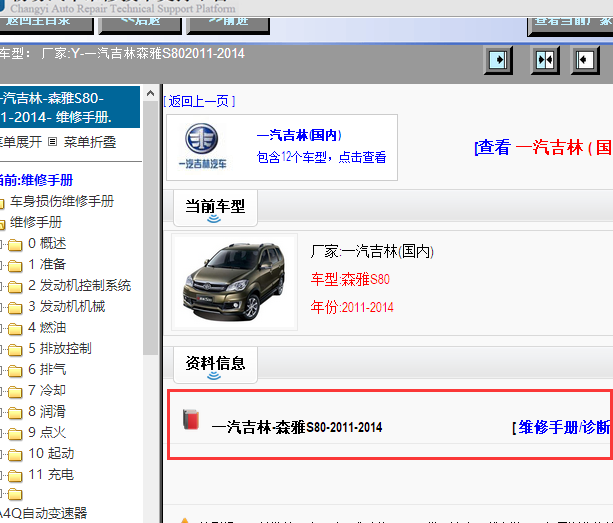Select the 资料信息 tab header
The height and width of the screenshot is (523, 613).
click(215, 365)
